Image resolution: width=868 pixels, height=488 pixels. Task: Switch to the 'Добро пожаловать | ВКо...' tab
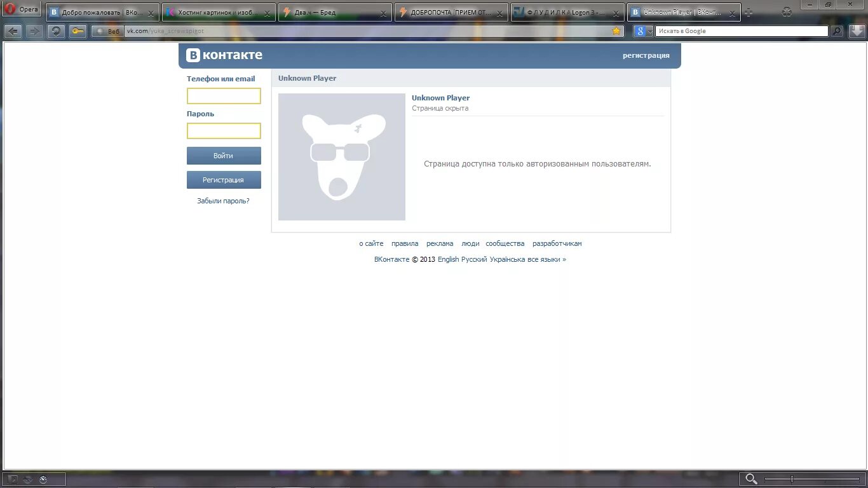pos(102,12)
